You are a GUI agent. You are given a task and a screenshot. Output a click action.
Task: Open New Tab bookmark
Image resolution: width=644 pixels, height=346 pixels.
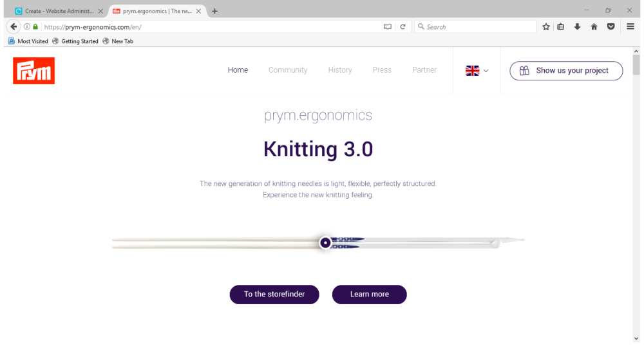[118, 41]
